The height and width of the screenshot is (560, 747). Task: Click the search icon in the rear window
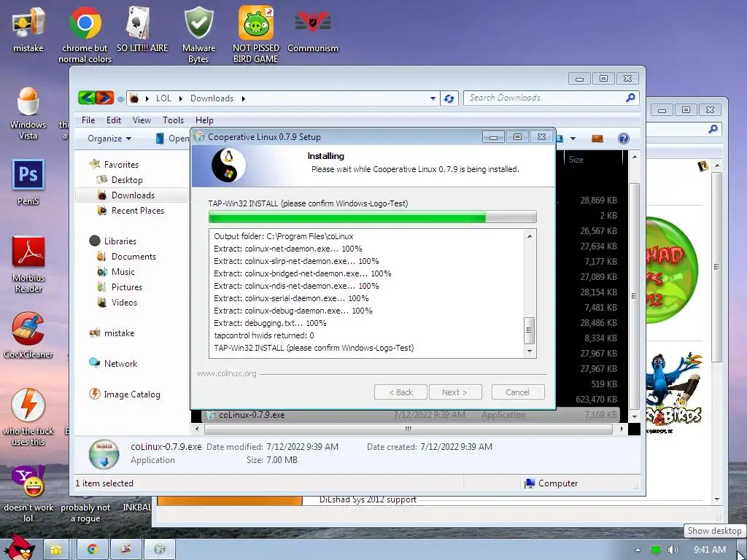(713, 128)
